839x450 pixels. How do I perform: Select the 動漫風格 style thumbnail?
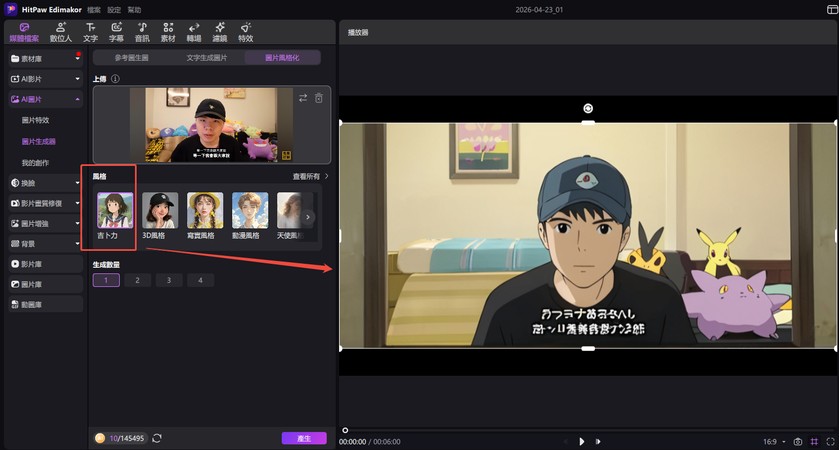250,210
